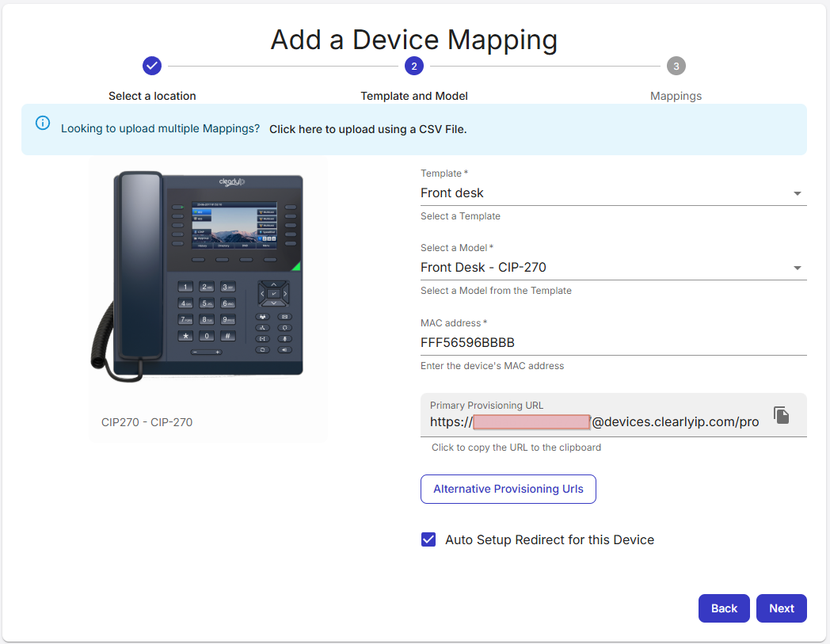
Task: Click 'Enter the device's MAC address' hint
Action: click(x=493, y=365)
